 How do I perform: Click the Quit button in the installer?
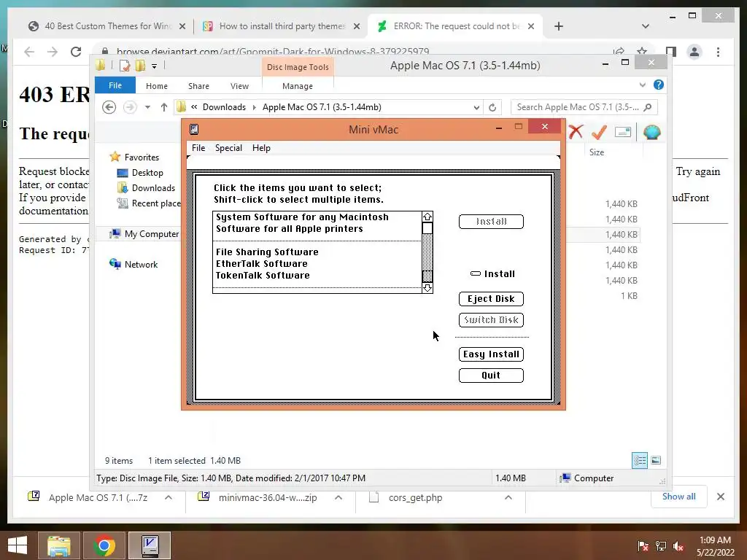(491, 376)
